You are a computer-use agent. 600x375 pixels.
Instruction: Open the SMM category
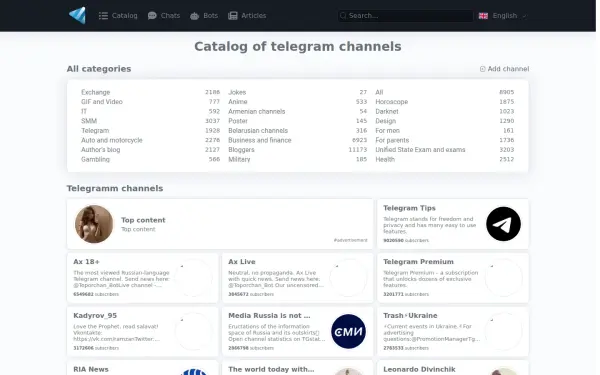(89, 121)
